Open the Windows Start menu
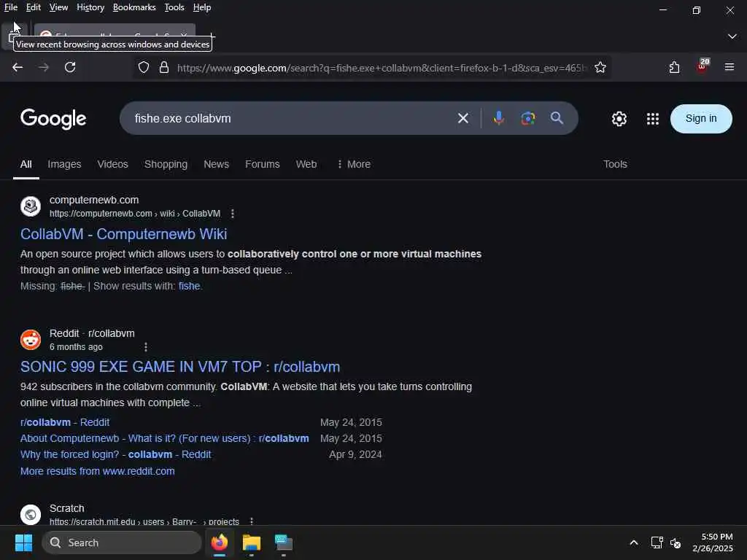Viewport: 747px width, 560px height. pos(23,542)
